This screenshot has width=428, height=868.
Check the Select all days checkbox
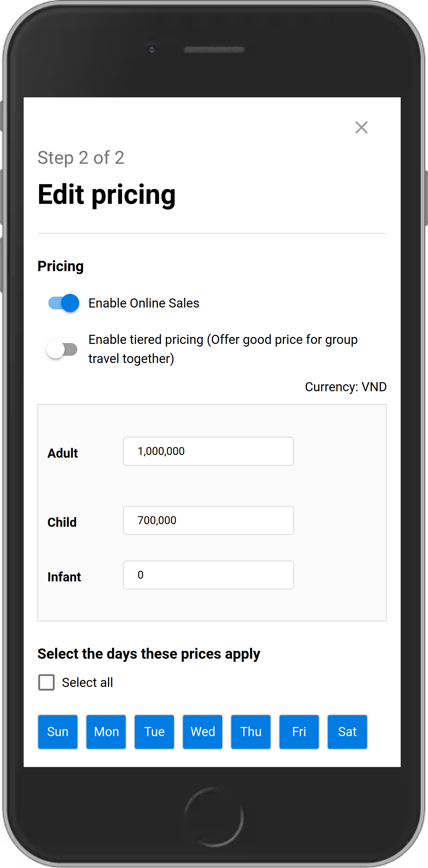(46, 682)
